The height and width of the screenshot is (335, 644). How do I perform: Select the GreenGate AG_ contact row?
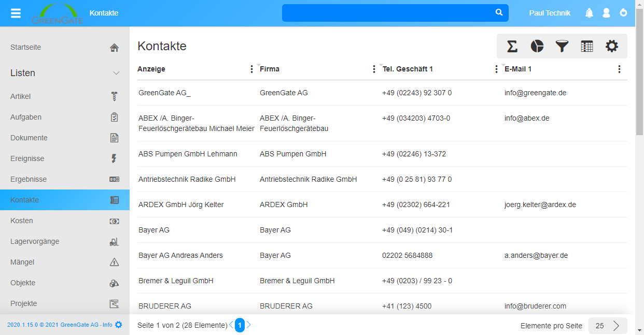click(382, 93)
